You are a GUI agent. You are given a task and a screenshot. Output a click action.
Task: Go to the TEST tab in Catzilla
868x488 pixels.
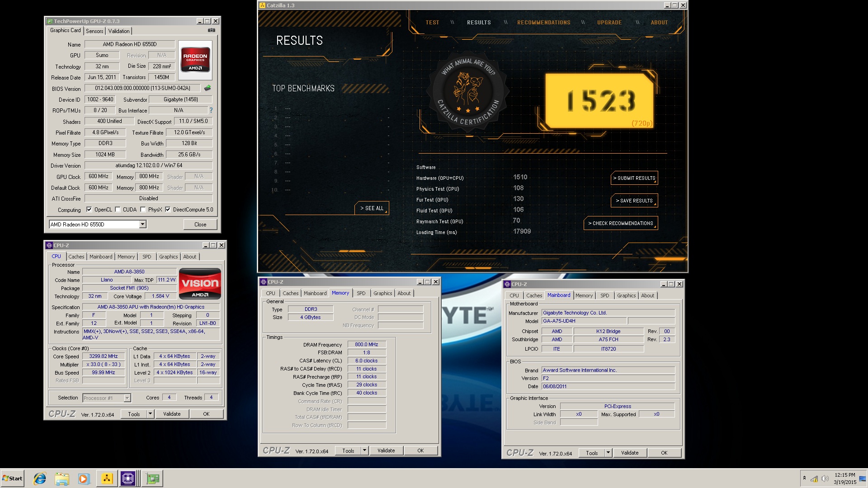pos(432,23)
